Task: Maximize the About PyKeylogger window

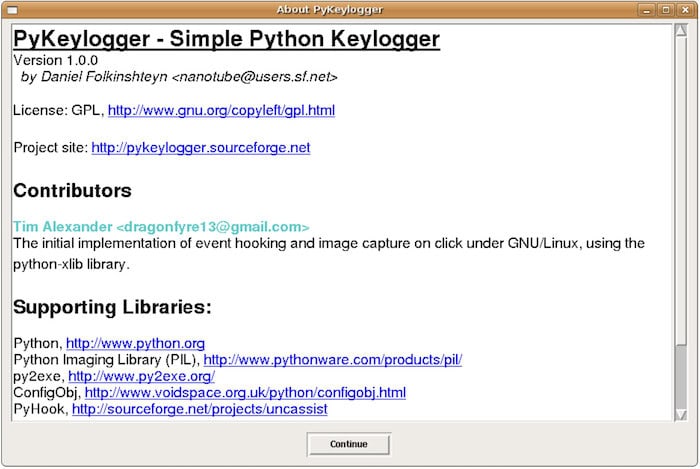Action: [x=666, y=10]
